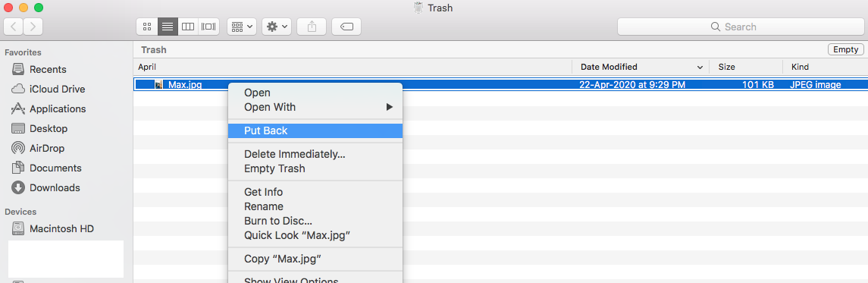Choose Delete Immediately… in context menu
This screenshot has height=283, width=868.
pyautogui.click(x=315, y=155)
